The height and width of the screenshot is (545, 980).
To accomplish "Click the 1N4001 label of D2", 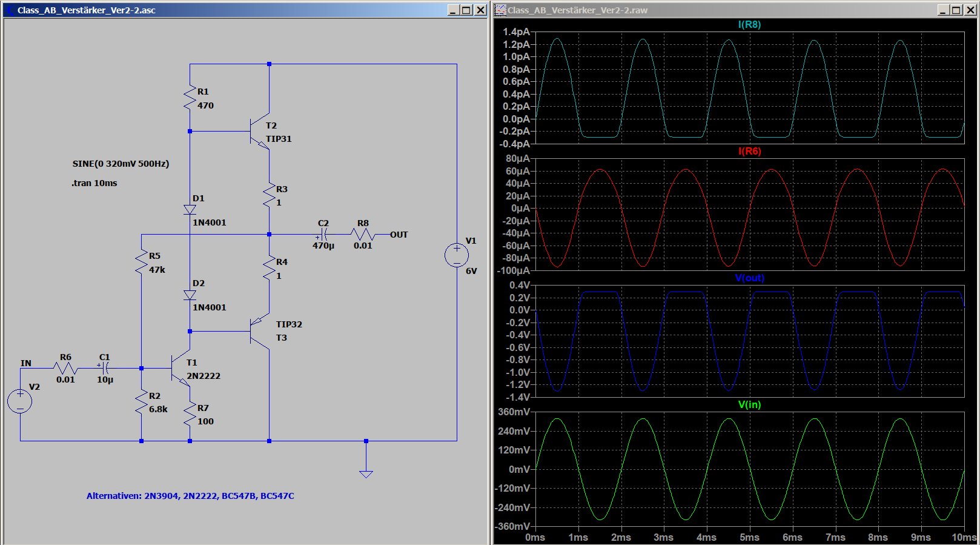I will (210, 307).
